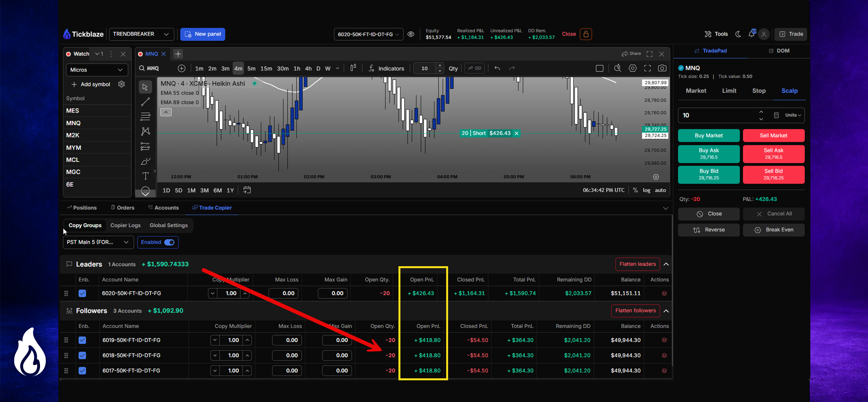The image size is (868, 402).
Task: Open the Global Settings tab
Action: [169, 225]
